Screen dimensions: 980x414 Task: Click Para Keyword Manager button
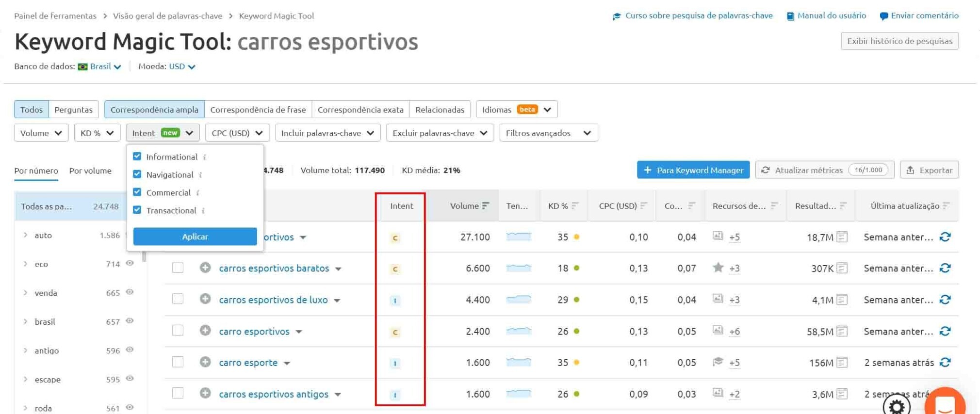click(x=693, y=170)
